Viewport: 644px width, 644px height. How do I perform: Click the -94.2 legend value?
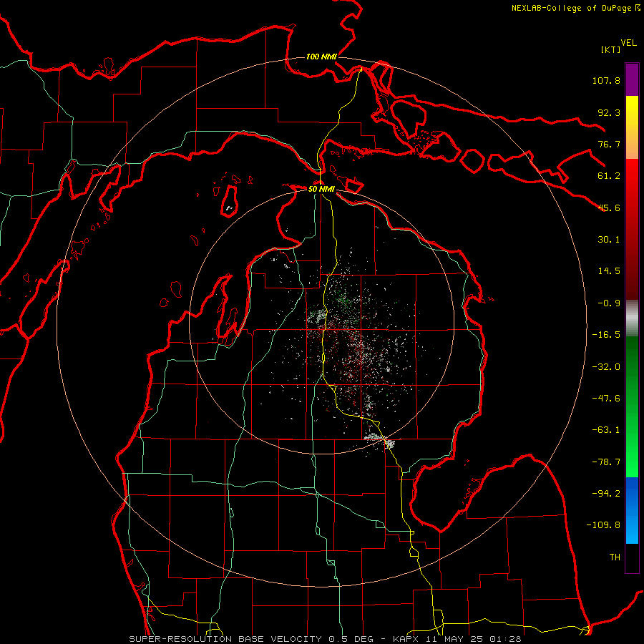click(606, 494)
